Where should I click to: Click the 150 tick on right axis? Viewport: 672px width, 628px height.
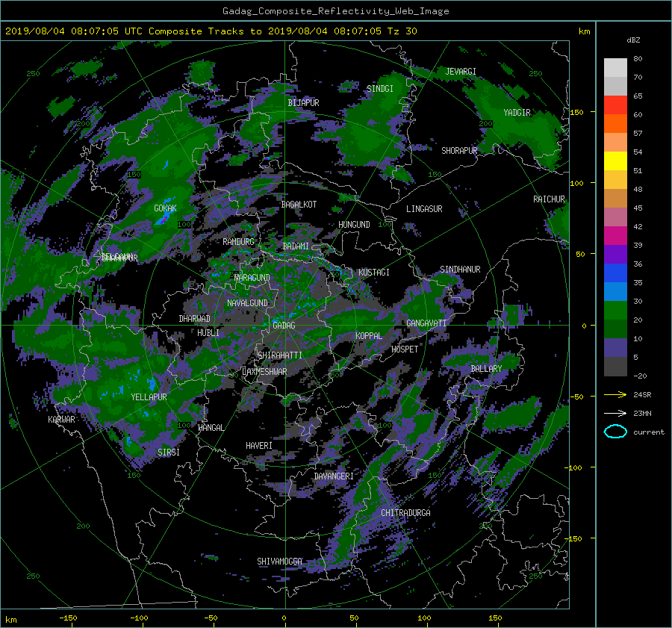(x=576, y=112)
